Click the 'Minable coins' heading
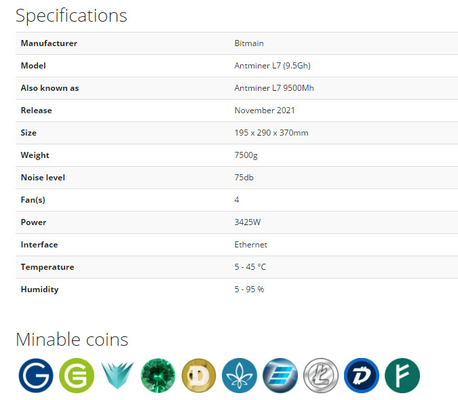 (72, 339)
